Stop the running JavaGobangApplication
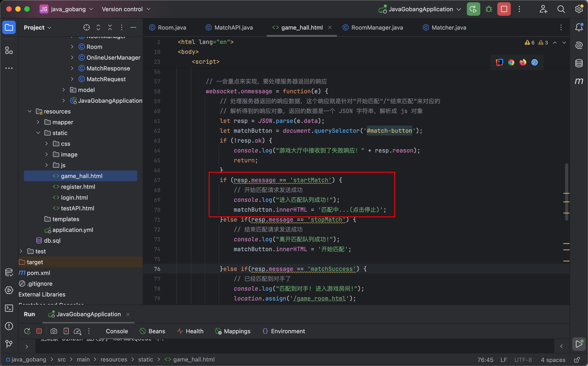This screenshot has height=366, width=588. click(x=504, y=9)
